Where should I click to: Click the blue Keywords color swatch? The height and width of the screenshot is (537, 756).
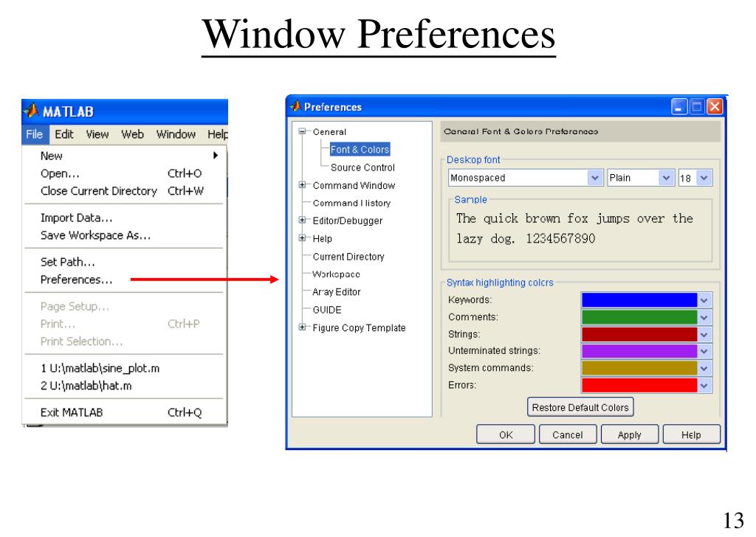(x=639, y=300)
